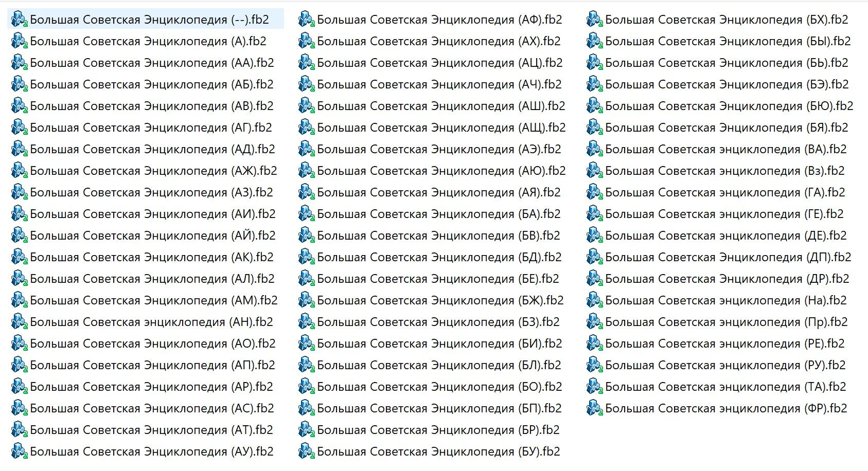
Task: Select the (АЙ).fb2 file name
Action: (153, 235)
